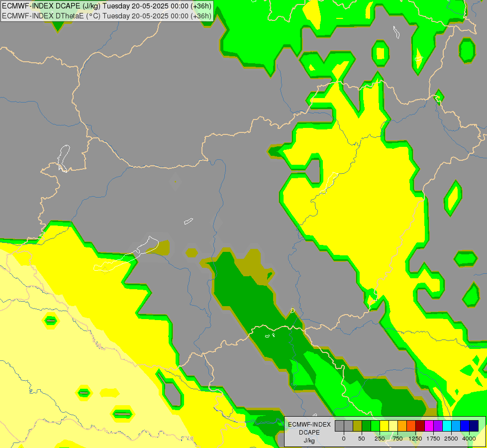
Task: Pick the pale yellow legend swatch
Action: pyautogui.click(x=393, y=426)
